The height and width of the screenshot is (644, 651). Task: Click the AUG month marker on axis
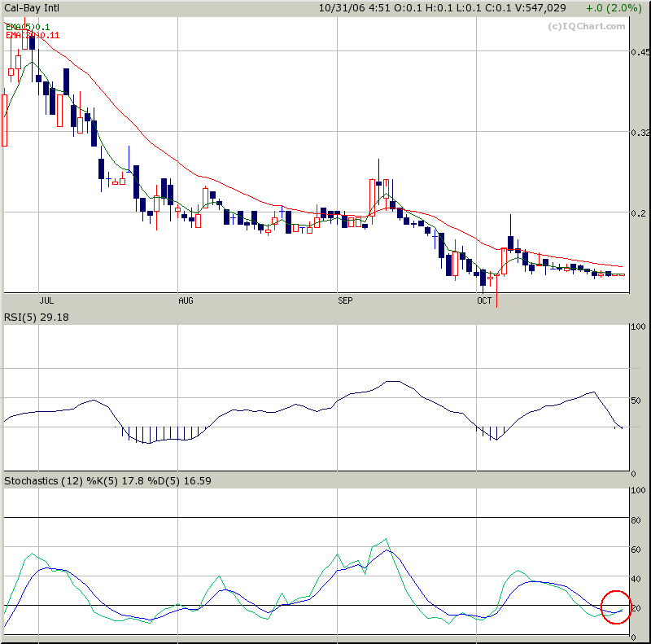[186, 300]
